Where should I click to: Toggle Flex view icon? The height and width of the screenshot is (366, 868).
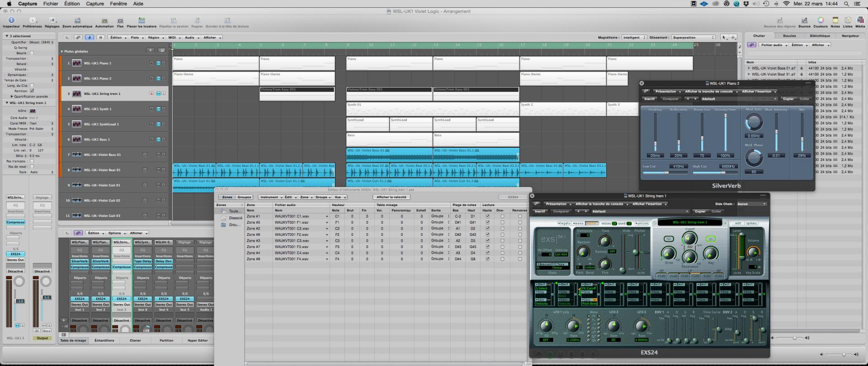pos(120,20)
